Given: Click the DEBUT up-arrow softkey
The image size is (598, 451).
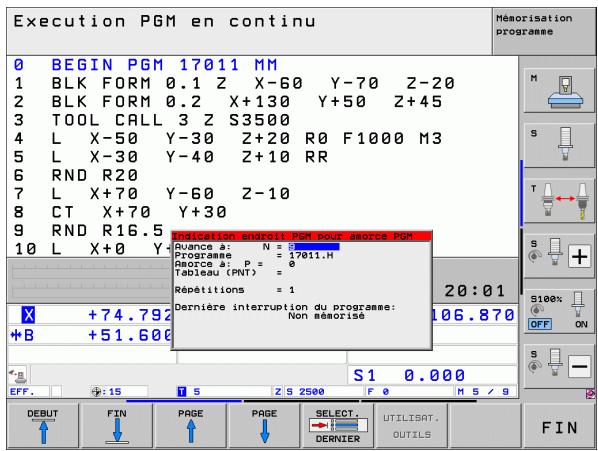Looking at the screenshot, I should (43, 426).
